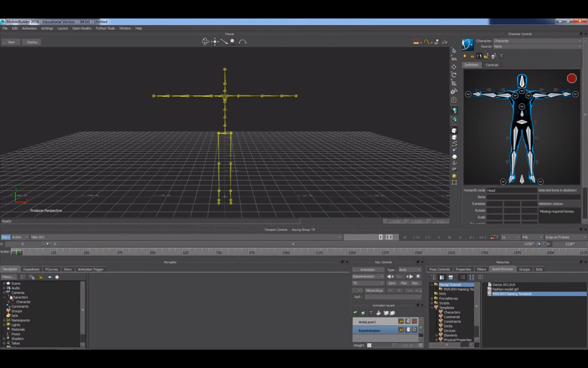Collapse the Characters node in Navigator tree
The image size is (588, 368).
coord(4,297)
